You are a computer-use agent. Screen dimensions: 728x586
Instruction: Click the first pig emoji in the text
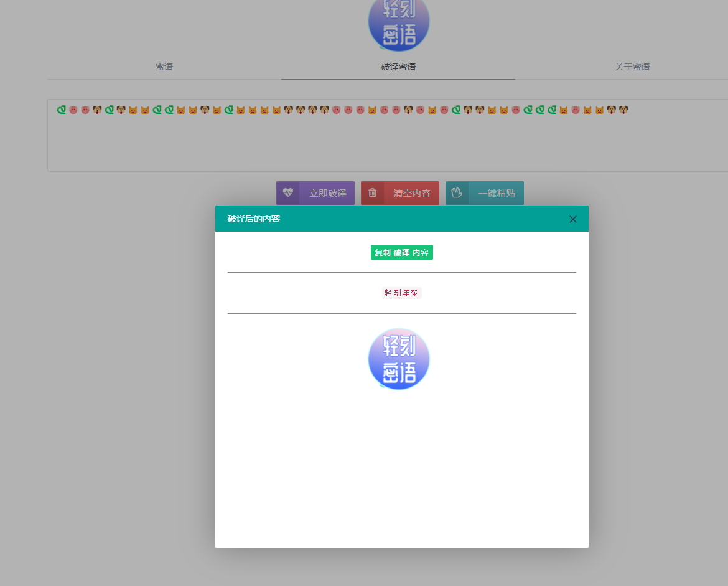(73, 110)
